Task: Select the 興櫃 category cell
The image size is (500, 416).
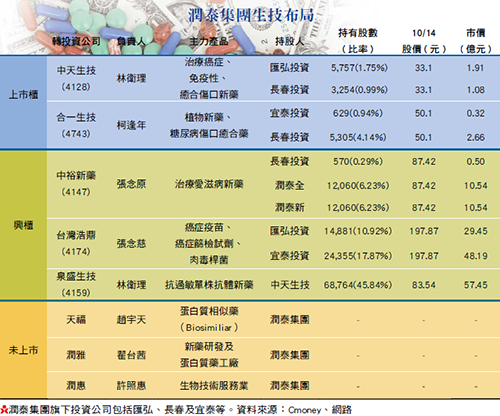Action: [23, 226]
